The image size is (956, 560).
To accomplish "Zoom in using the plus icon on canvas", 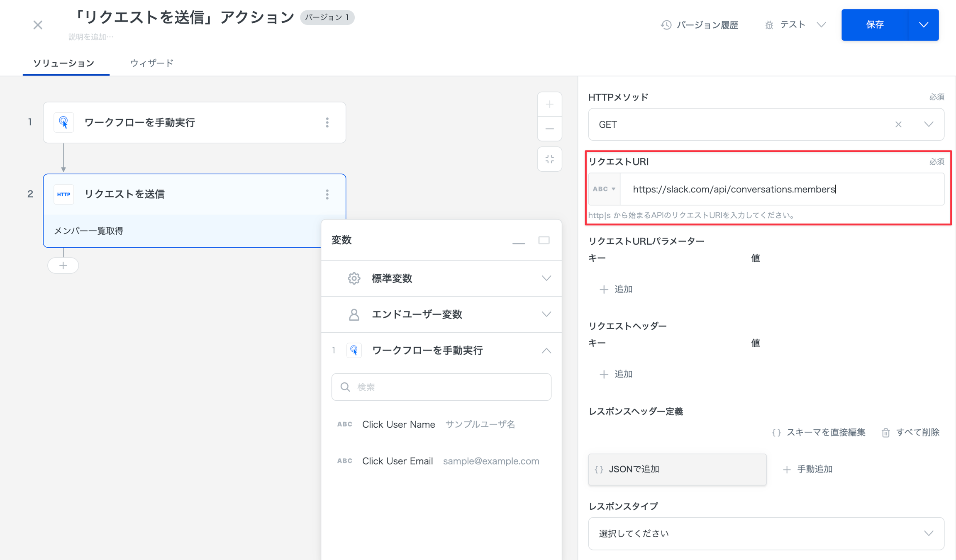I will [x=549, y=104].
